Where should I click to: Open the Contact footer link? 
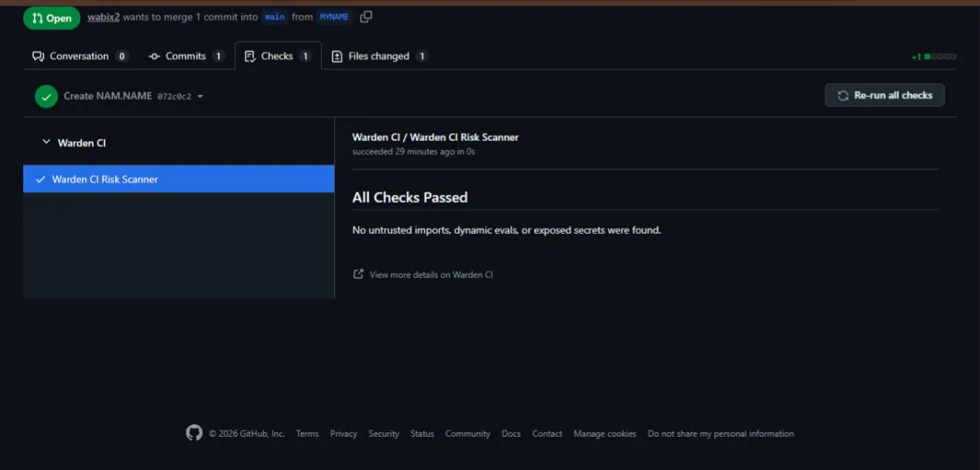(x=548, y=434)
